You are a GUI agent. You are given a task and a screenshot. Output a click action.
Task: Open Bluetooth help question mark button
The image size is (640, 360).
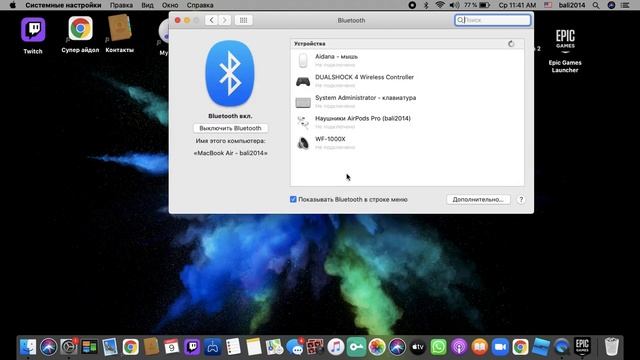[521, 199]
